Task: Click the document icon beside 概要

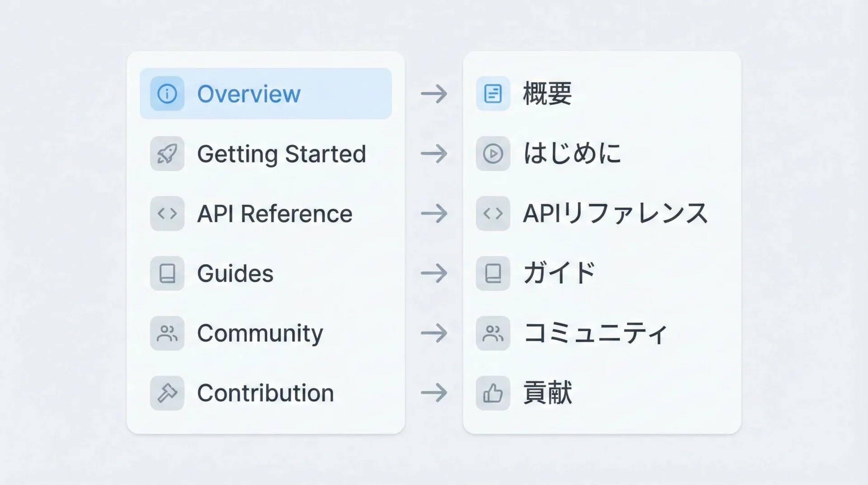Action: [x=493, y=94]
